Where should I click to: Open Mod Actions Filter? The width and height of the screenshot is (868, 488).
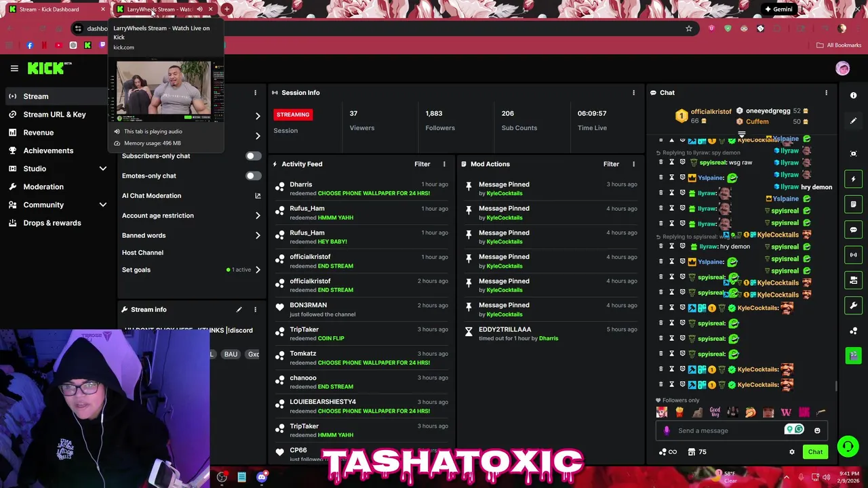(611, 164)
